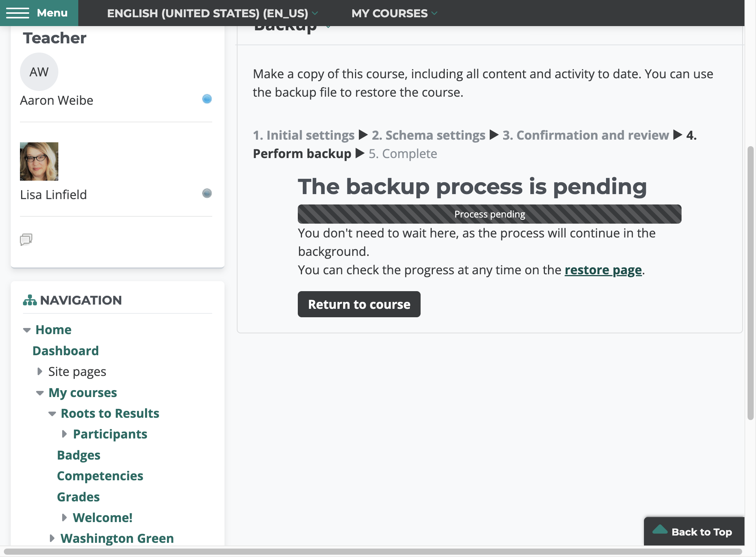
Task: Open the My Courses dropdown menu
Action: [394, 13]
